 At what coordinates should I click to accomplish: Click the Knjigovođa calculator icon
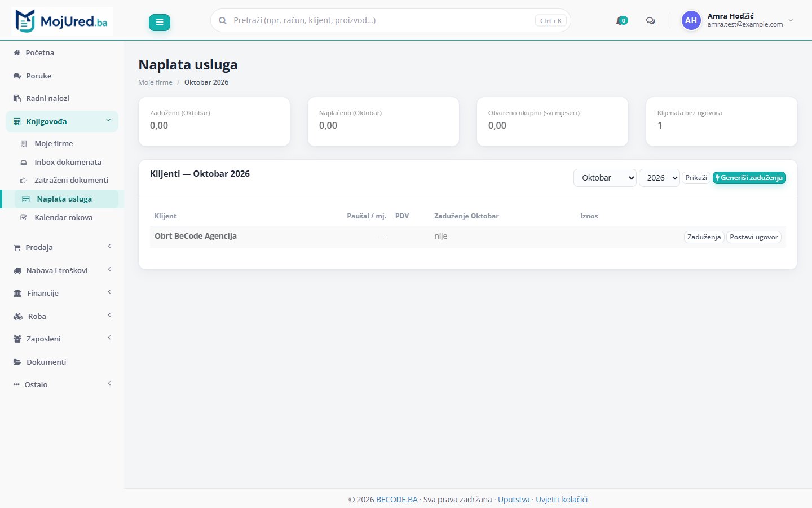coord(17,121)
